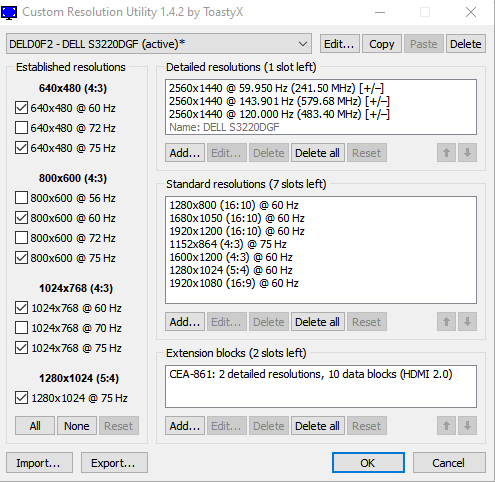Toggle 1024x768 @ 75 Hz checkbox
The width and height of the screenshot is (495, 482).
(x=21, y=348)
